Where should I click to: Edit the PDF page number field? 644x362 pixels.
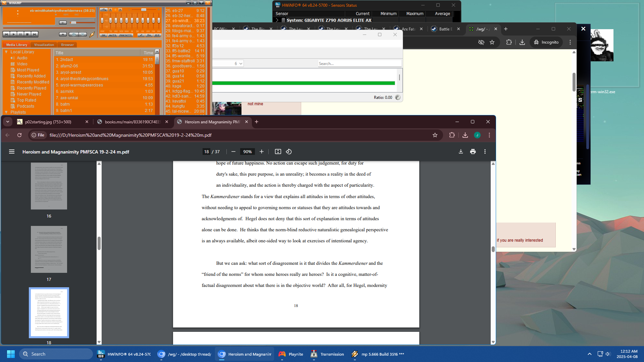[x=206, y=152]
